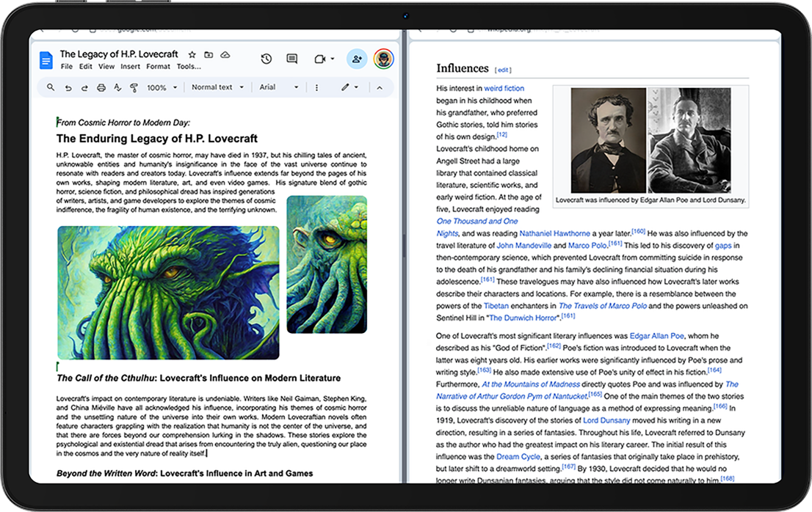Undo the last edit
Viewport: 812px width, 512px height.
[68, 88]
